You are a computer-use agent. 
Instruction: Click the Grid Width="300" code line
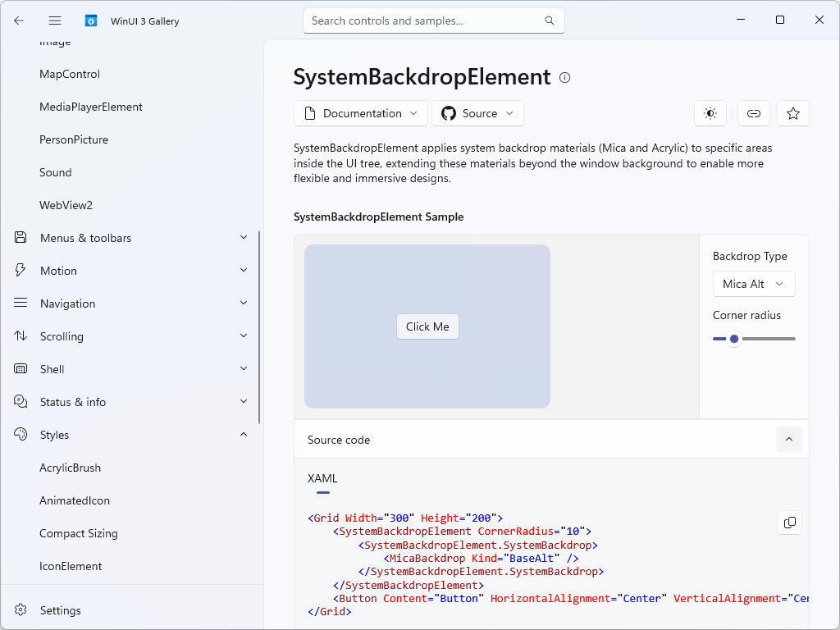pyautogui.click(x=405, y=518)
